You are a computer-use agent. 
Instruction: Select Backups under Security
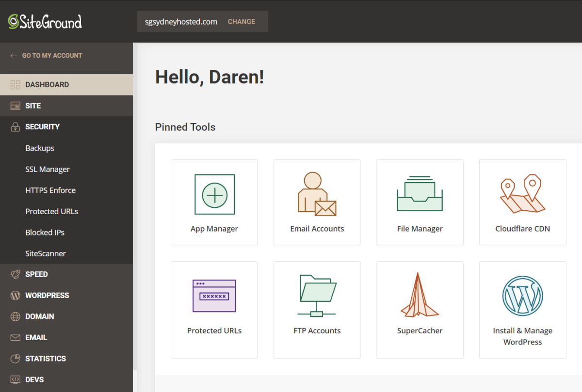tap(40, 148)
